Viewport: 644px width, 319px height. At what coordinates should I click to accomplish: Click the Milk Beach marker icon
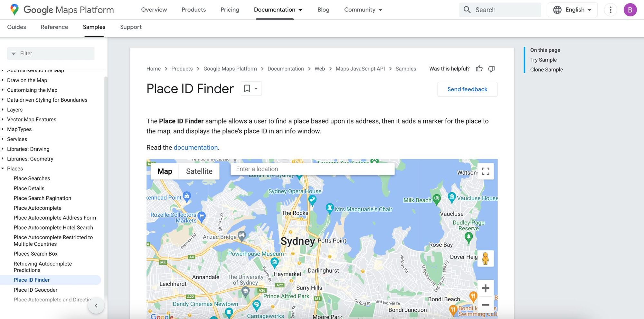click(437, 199)
